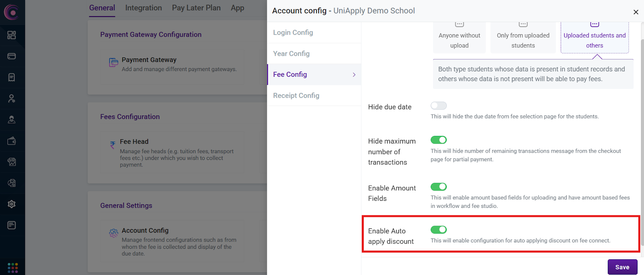Disable the Enable Amount Fields toggle
644x275 pixels.
pyautogui.click(x=438, y=187)
